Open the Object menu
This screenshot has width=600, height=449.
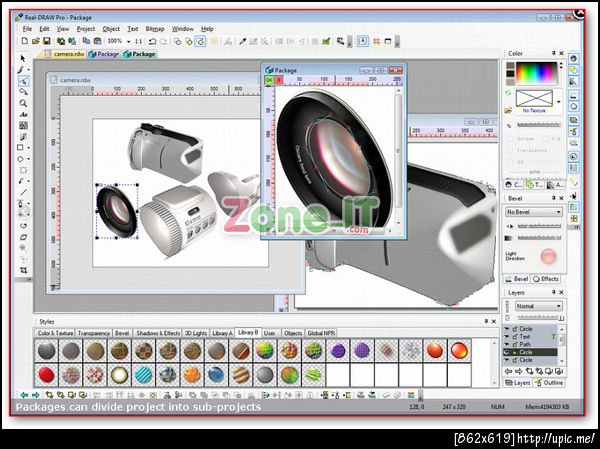(x=111, y=29)
